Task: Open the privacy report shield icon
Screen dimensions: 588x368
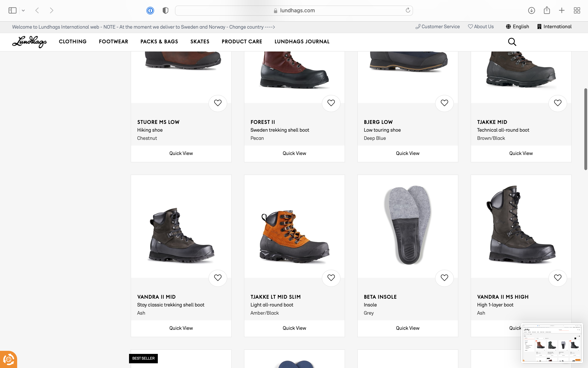Action: point(165,10)
